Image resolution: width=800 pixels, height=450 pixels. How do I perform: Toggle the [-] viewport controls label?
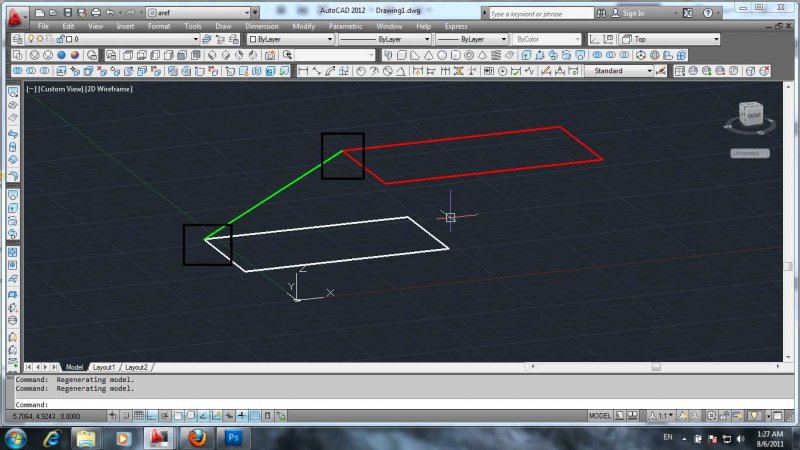pos(32,89)
